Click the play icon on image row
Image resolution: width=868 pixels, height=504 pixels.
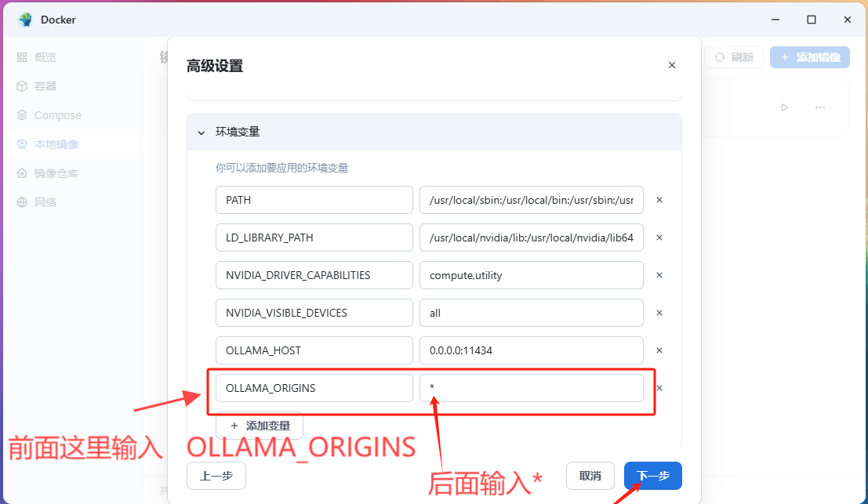tap(784, 107)
